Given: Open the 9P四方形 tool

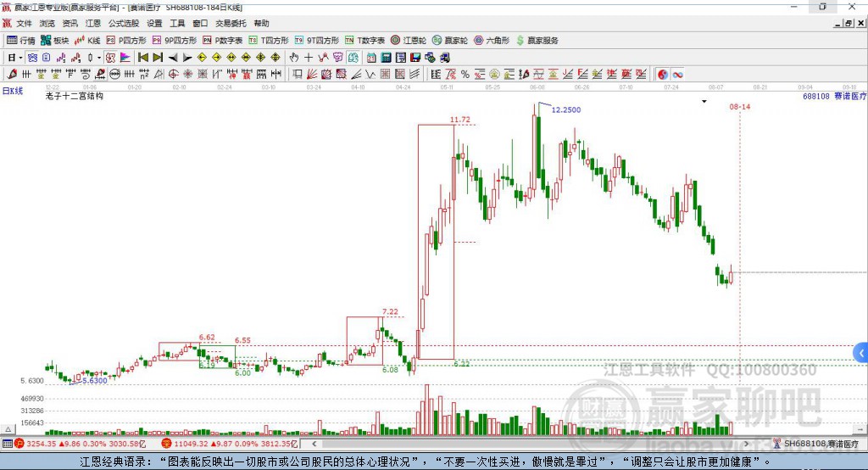Looking at the screenshot, I should tap(175, 41).
